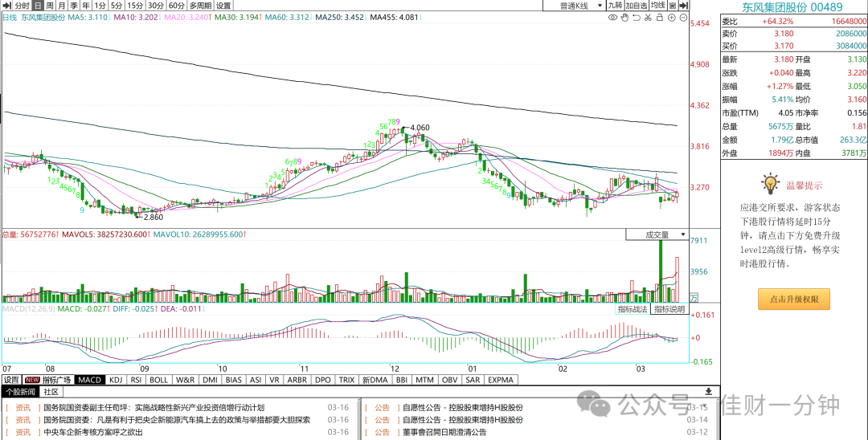Image resolution: width=868 pixels, height=440 pixels.
Task: Click the left collapse arrow icon
Action: pyautogui.click(x=6, y=6)
